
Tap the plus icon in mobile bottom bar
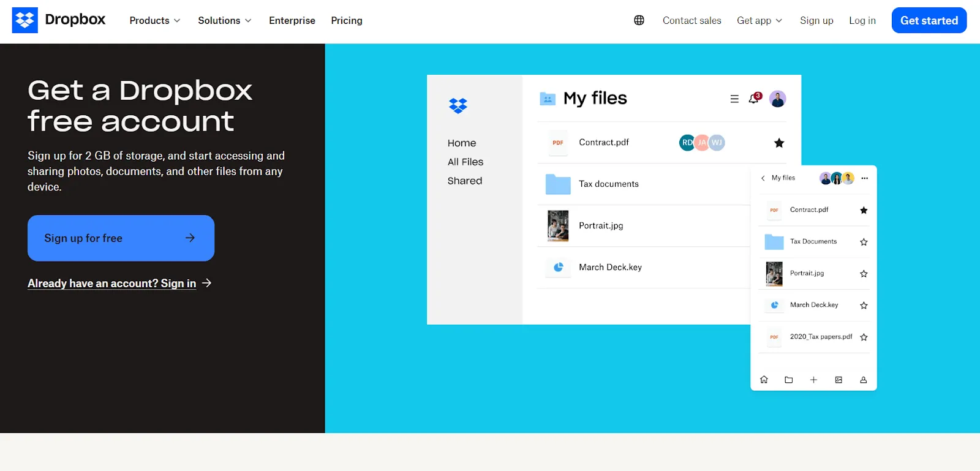click(813, 380)
